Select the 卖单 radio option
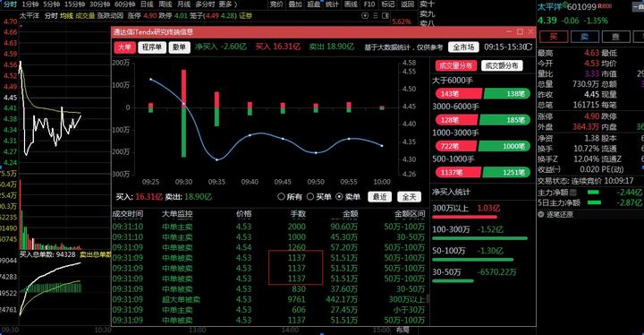644x335 pixels. coord(339,197)
